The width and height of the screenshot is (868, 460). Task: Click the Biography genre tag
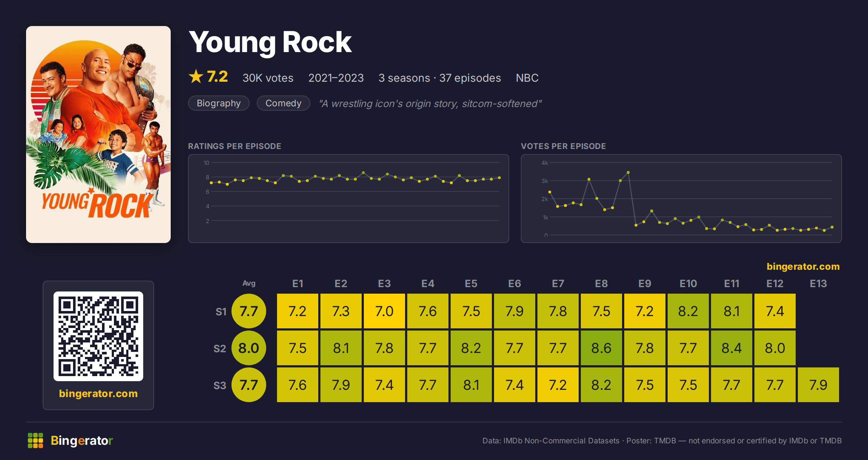pyautogui.click(x=219, y=103)
